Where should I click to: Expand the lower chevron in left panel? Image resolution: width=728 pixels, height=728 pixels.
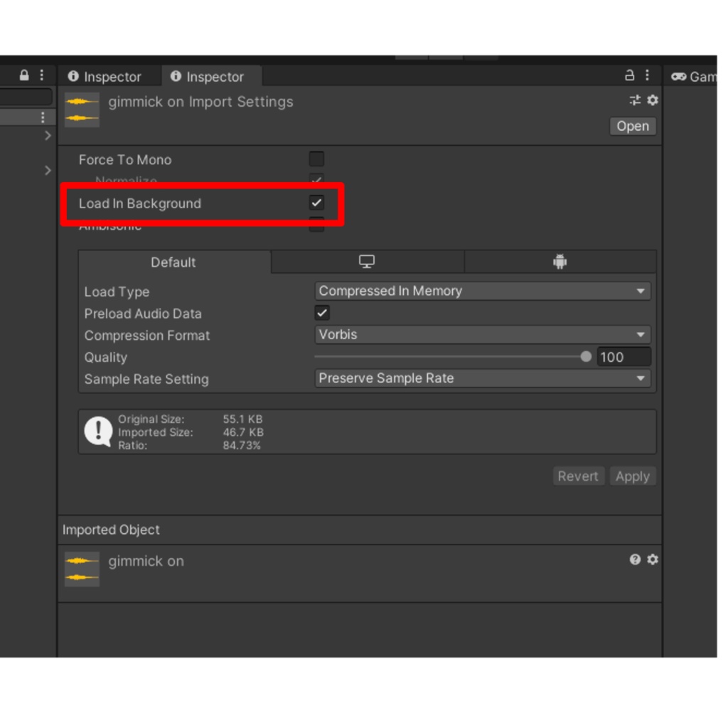(48, 171)
